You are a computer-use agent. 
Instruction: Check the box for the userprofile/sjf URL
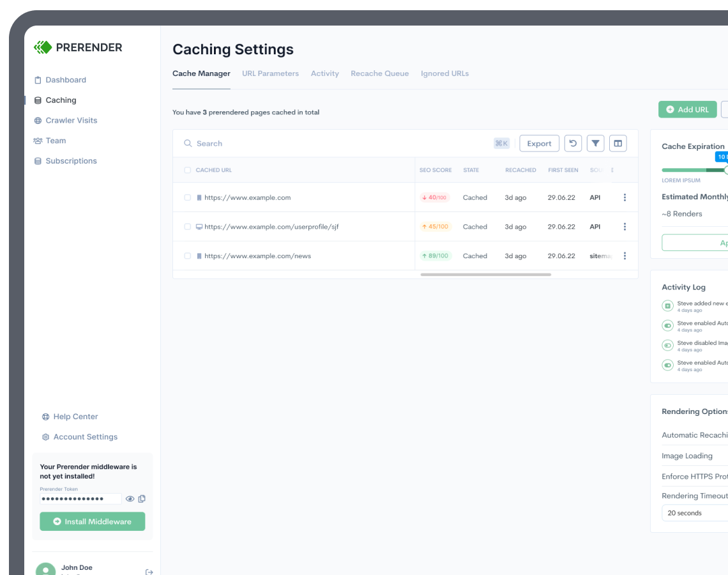pyautogui.click(x=188, y=227)
